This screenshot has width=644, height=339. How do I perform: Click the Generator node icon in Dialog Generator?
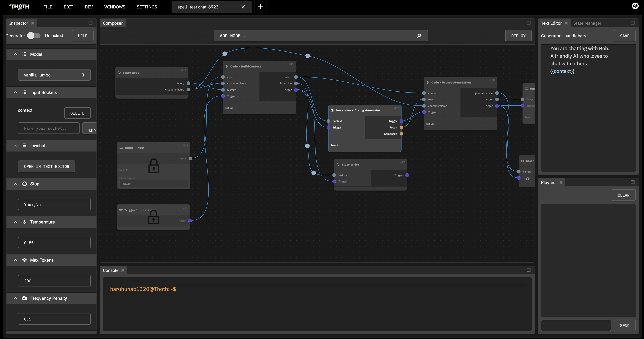tap(332, 110)
